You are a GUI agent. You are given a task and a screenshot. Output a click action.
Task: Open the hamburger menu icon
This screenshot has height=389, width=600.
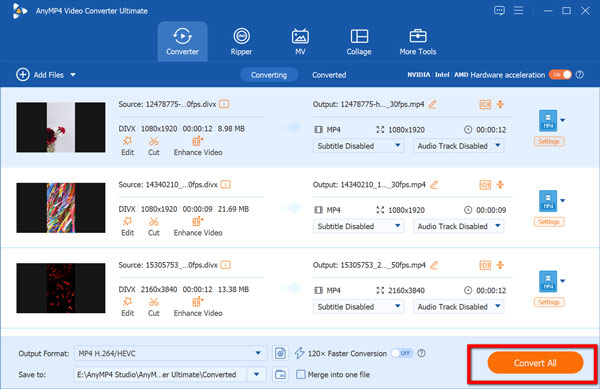[x=518, y=10]
